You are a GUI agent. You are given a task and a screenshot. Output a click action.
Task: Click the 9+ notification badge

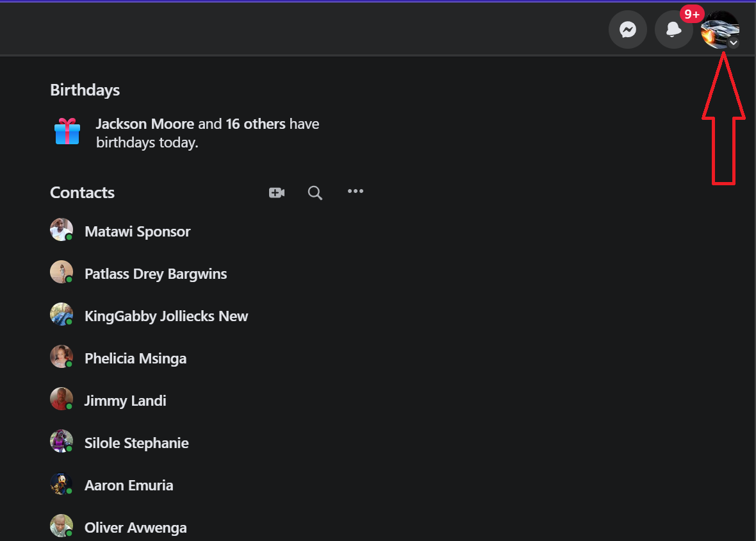tap(692, 14)
